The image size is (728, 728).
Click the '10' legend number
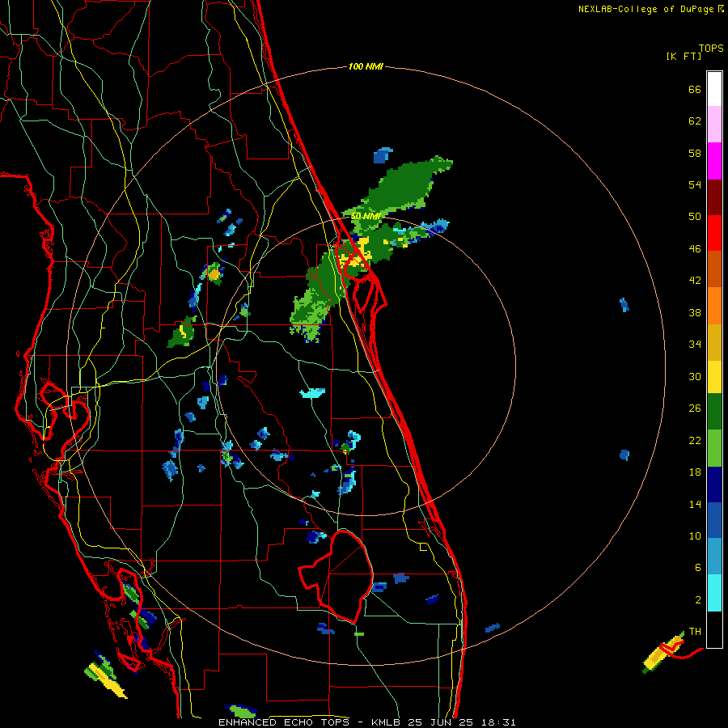695,536
